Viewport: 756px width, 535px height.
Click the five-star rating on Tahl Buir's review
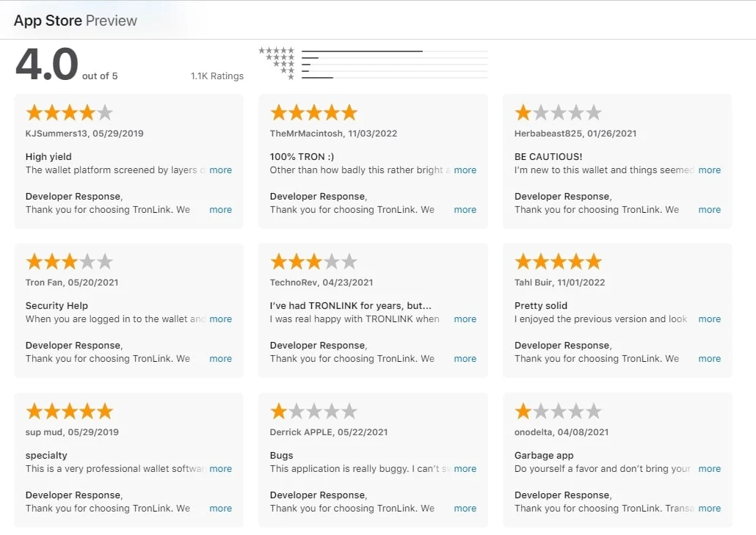pos(559,262)
